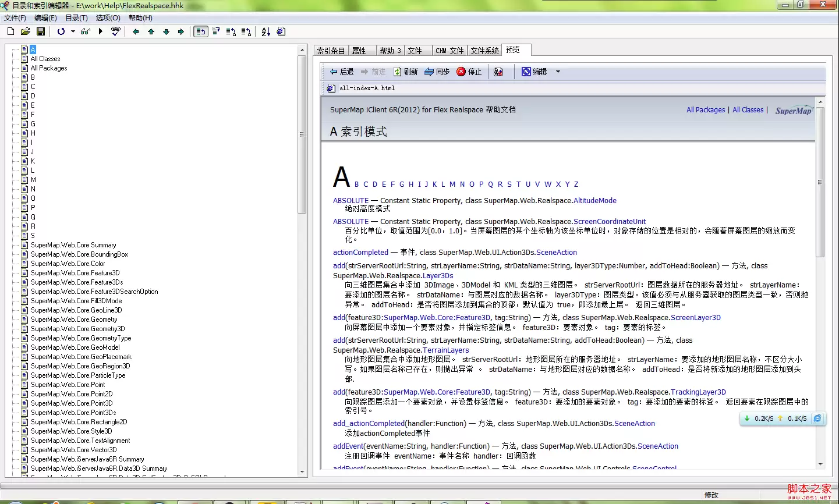Open the 编辑(E) menu
The width and height of the screenshot is (839, 504).
point(45,18)
